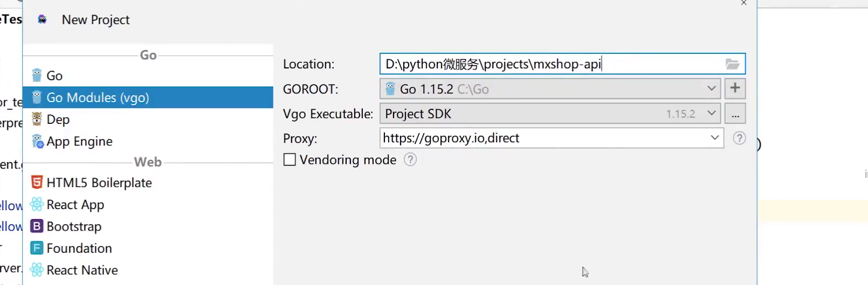This screenshot has height=285, width=868.
Task: Open the Vgo Executable dropdown
Action: tap(711, 114)
